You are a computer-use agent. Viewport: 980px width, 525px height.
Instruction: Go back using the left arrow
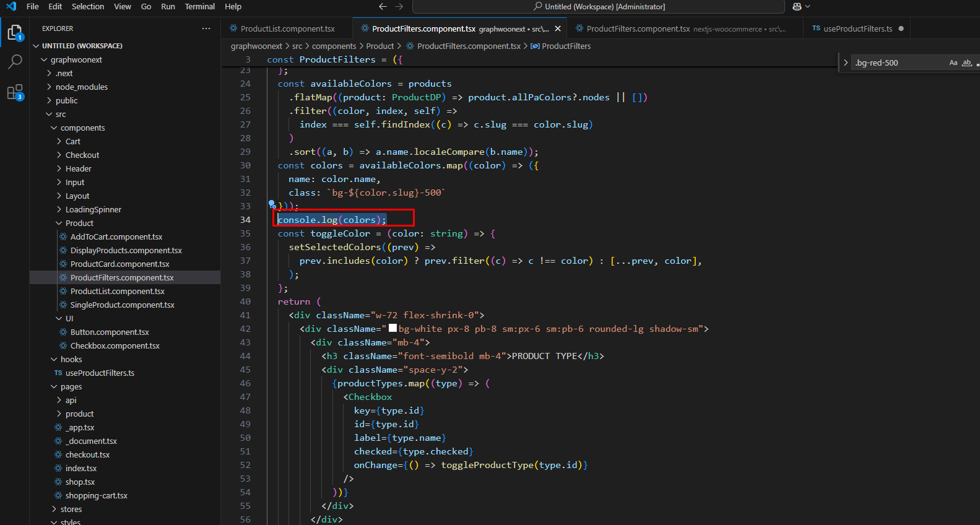pyautogui.click(x=383, y=7)
